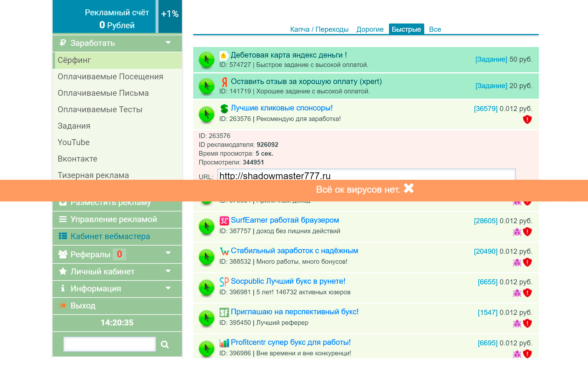Open Оставить отзыв за хорошую оплату link
Image resolution: width=588 pixels, height=373 pixels.
pyautogui.click(x=306, y=81)
